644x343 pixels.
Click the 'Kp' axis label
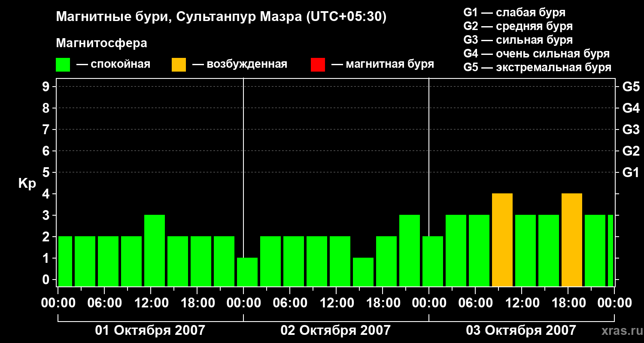pyautogui.click(x=27, y=184)
